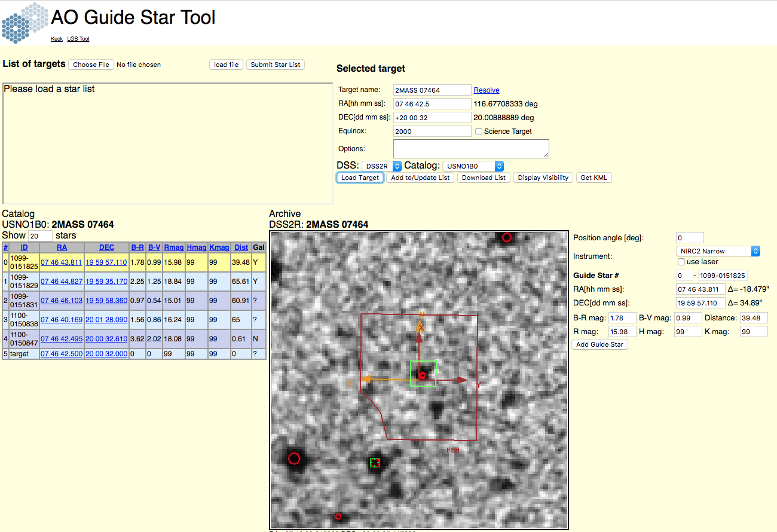Select the large red circle star at lower left
Image resolution: width=777 pixels, height=532 pixels.
pyautogui.click(x=294, y=458)
